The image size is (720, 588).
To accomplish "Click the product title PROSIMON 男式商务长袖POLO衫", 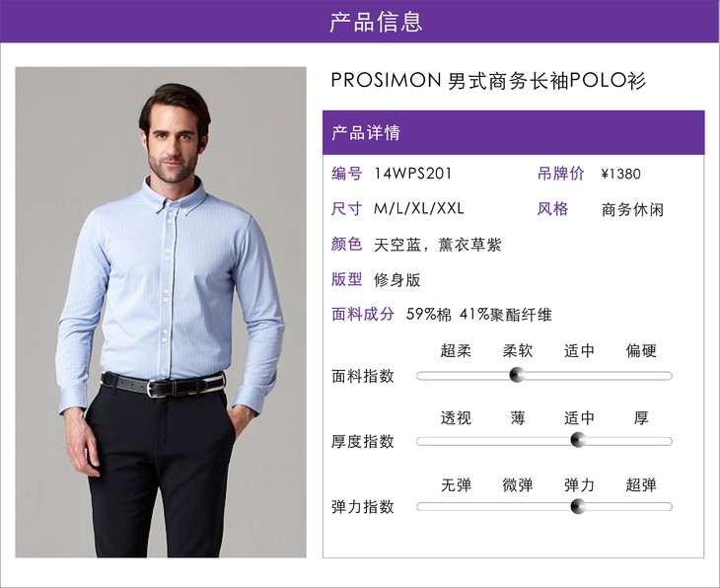I will pos(488,81).
